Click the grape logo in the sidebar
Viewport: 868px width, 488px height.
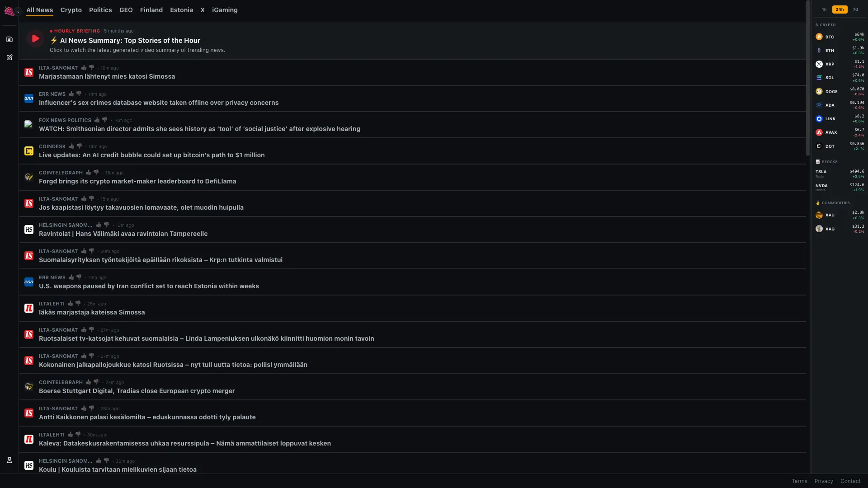(9, 11)
